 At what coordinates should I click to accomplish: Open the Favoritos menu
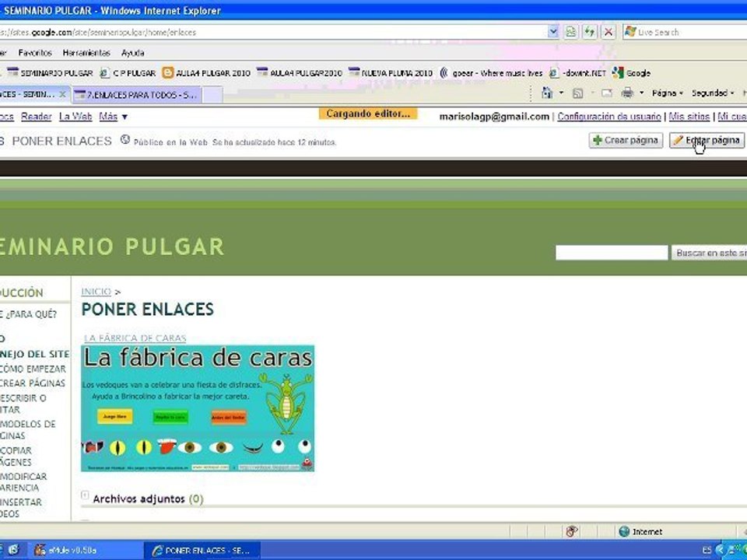pyautogui.click(x=35, y=53)
